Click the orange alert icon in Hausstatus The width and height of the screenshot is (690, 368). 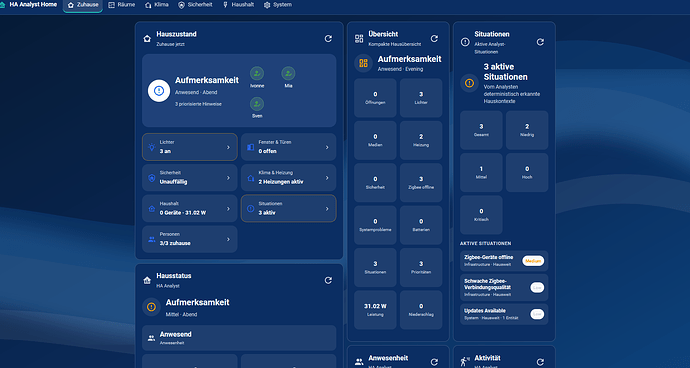[x=151, y=307]
